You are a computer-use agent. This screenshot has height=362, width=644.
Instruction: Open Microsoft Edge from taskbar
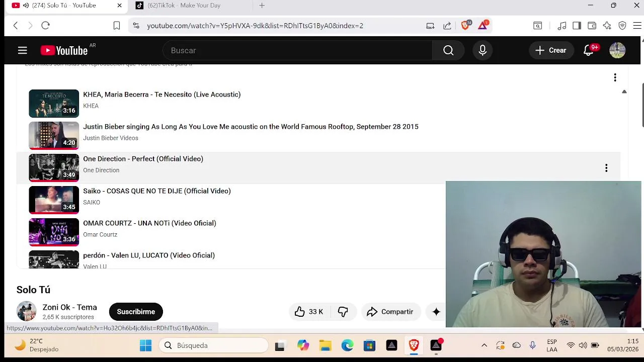tap(347, 345)
